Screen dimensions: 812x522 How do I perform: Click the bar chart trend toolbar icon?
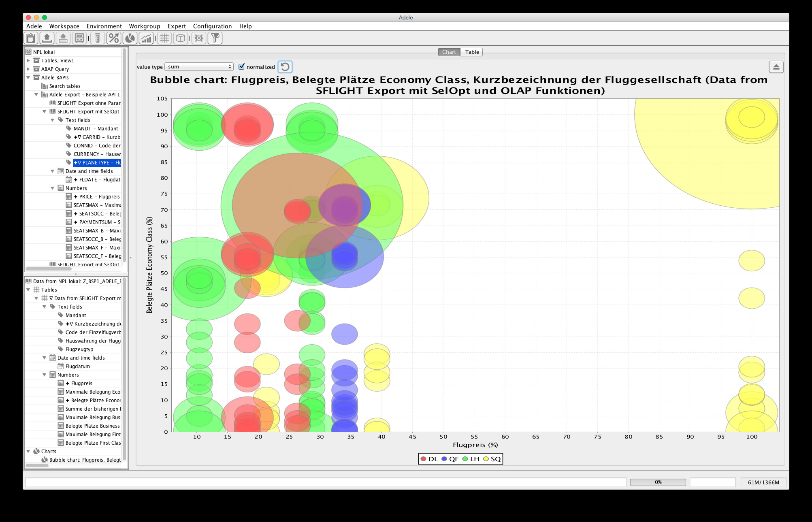pos(146,38)
